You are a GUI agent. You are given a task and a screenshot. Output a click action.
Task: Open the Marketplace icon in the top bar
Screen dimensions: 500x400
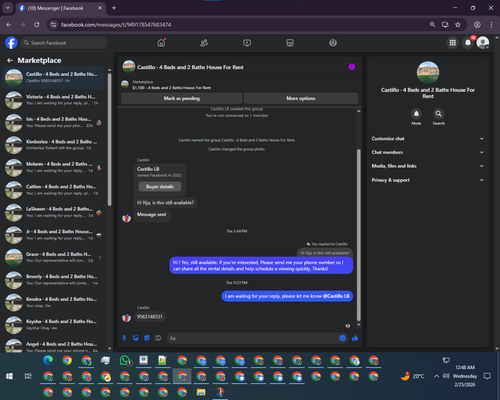click(x=290, y=43)
